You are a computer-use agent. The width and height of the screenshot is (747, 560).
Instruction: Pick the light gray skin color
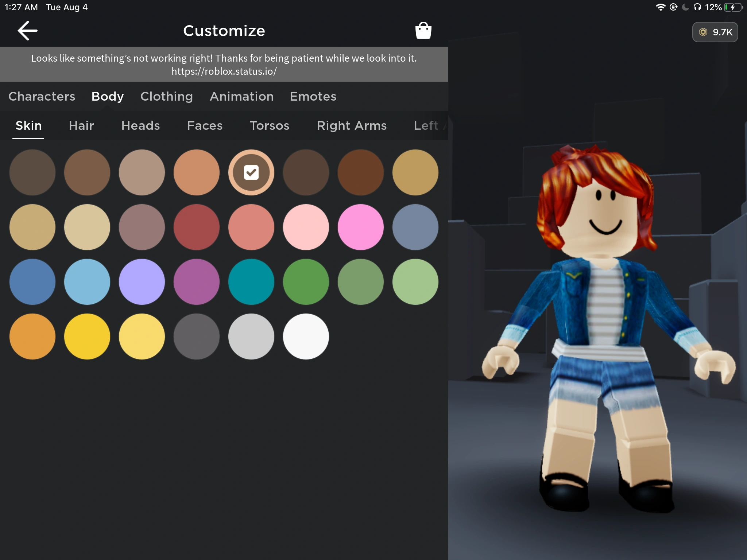[251, 337]
